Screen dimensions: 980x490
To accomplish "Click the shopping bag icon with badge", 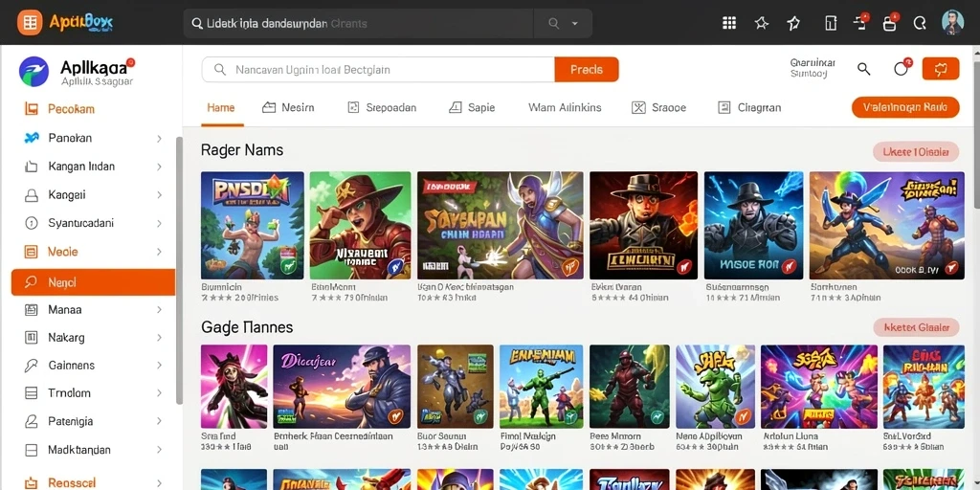I will coord(889,23).
